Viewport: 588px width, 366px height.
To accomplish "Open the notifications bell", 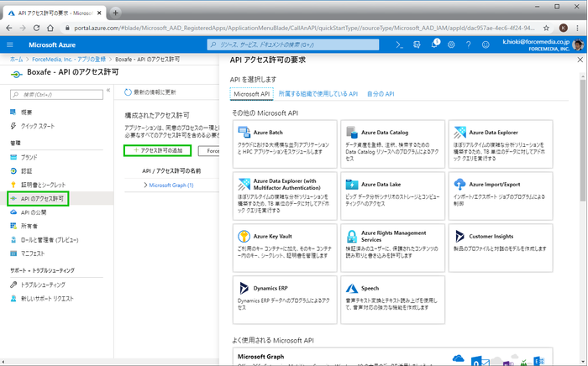I will pos(434,44).
